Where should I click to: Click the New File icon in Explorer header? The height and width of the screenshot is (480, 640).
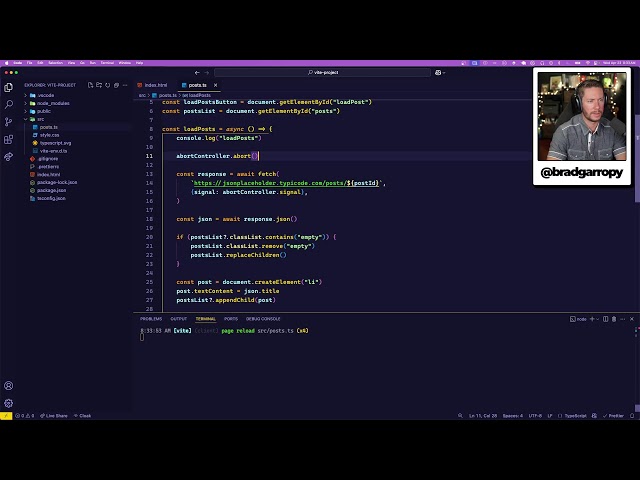pyautogui.click(x=90, y=85)
